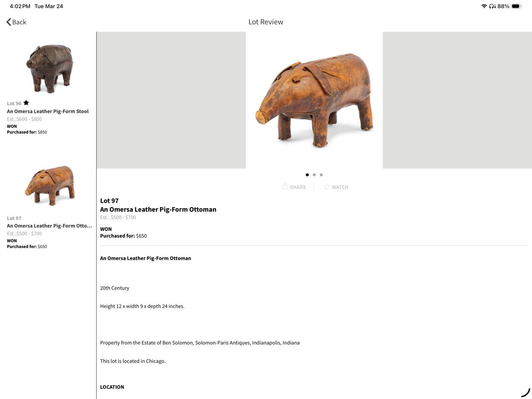Click the SHARE label
This screenshot has height=399, width=532.
[x=298, y=187]
